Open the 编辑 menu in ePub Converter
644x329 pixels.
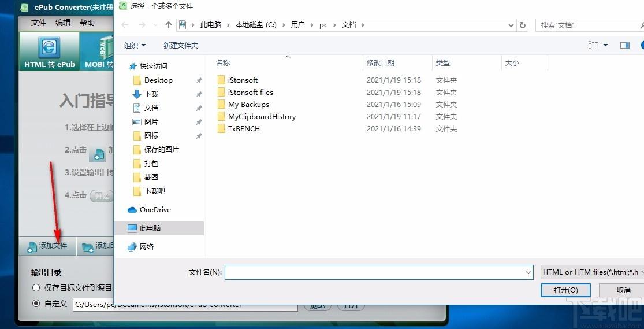63,23
